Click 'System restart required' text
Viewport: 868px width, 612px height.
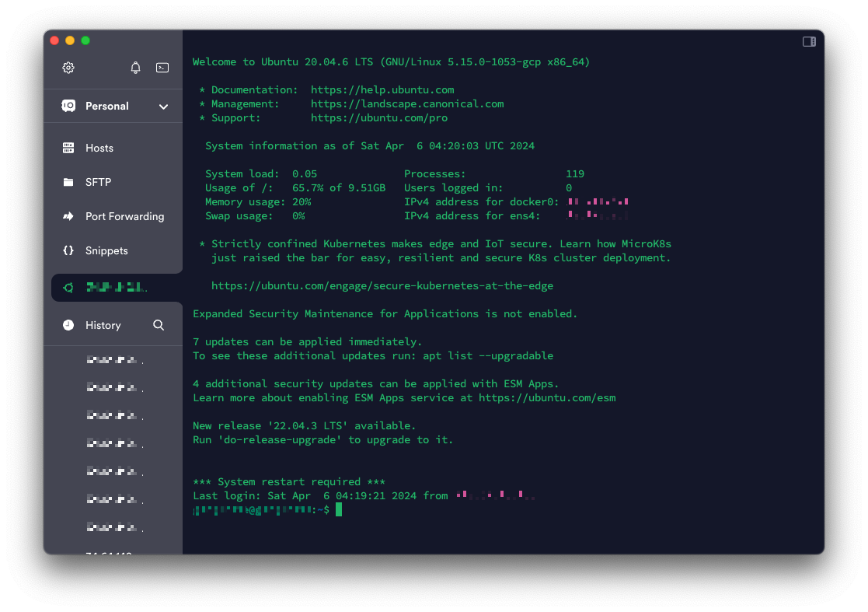pos(288,482)
